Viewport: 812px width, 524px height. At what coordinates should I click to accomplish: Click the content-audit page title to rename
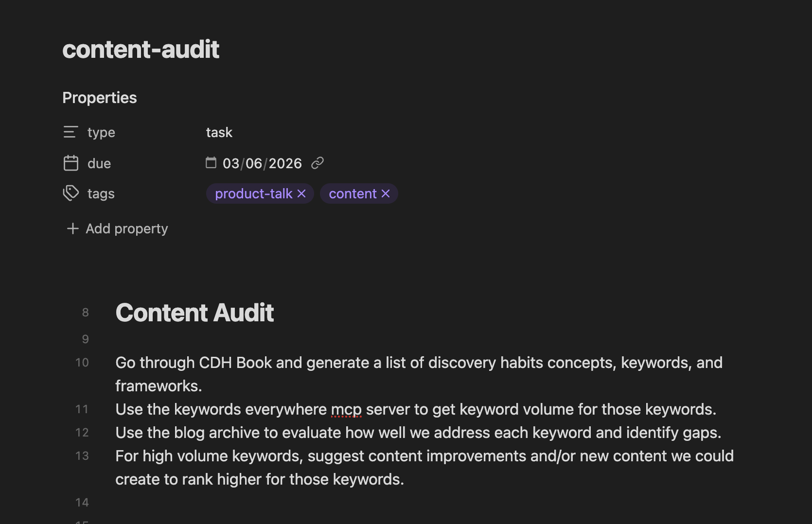click(x=141, y=49)
